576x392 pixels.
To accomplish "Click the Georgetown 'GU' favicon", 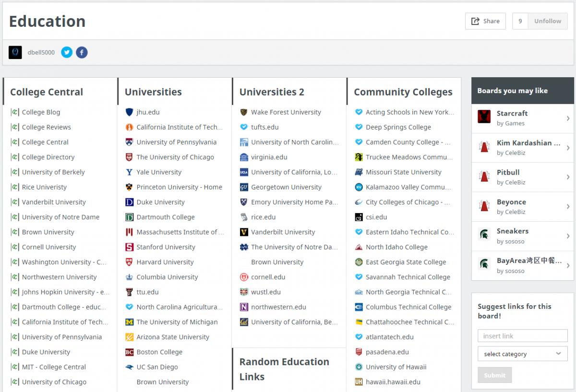I will click(244, 187).
